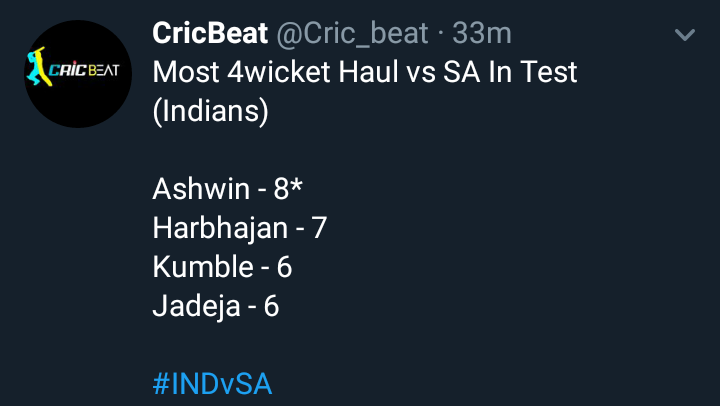Click the batsman figure in CricBeat logo
The height and width of the screenshot is (406, 720).
37,67
